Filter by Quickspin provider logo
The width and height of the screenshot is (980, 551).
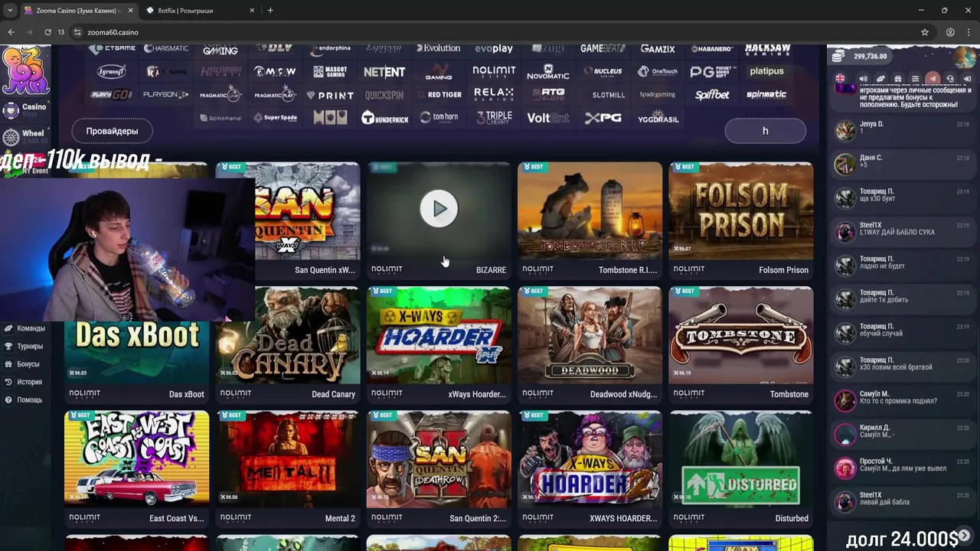384,95
